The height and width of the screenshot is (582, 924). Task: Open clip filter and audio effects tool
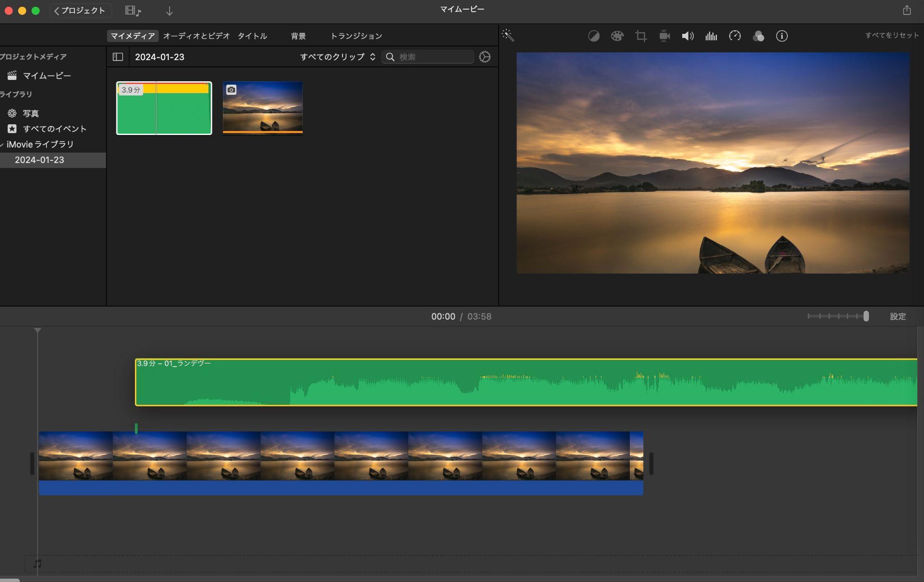pos(758,36)
